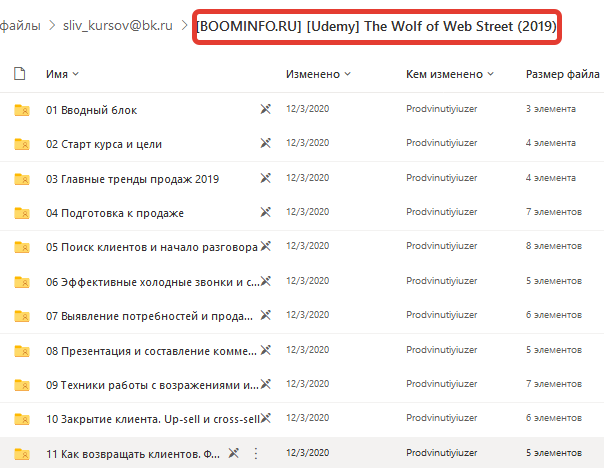Click date 12/3/2020 in 07 Выявление потребностей row
The width and height of the screenshot is (604, 468).
click(307, 315)
